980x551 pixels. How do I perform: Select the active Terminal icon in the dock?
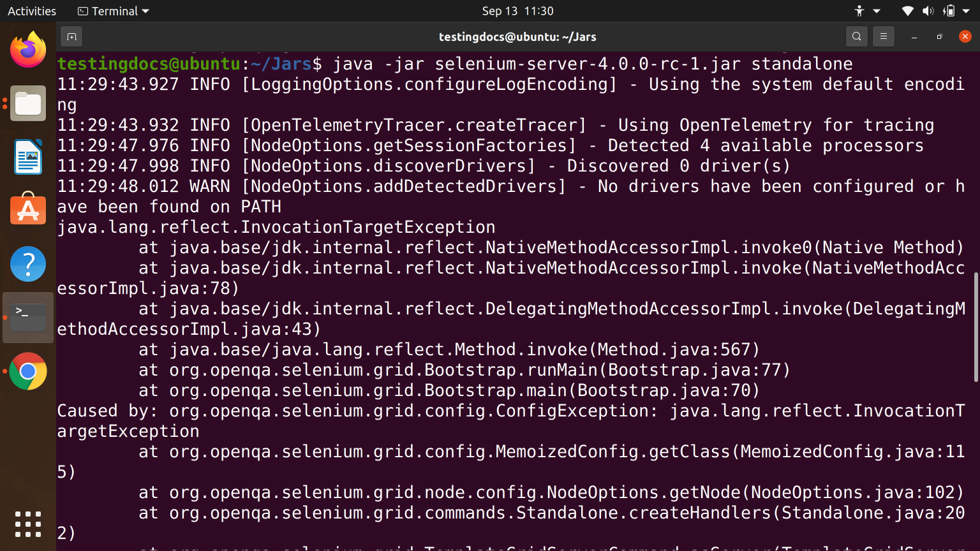pos(28,316)
